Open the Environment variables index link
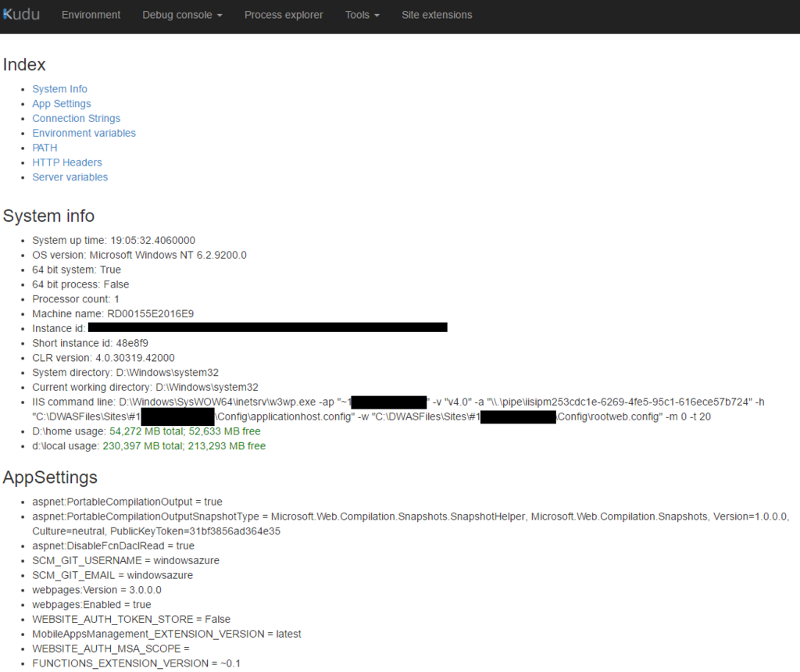800x672 pixels. click(x=84, y=133)
